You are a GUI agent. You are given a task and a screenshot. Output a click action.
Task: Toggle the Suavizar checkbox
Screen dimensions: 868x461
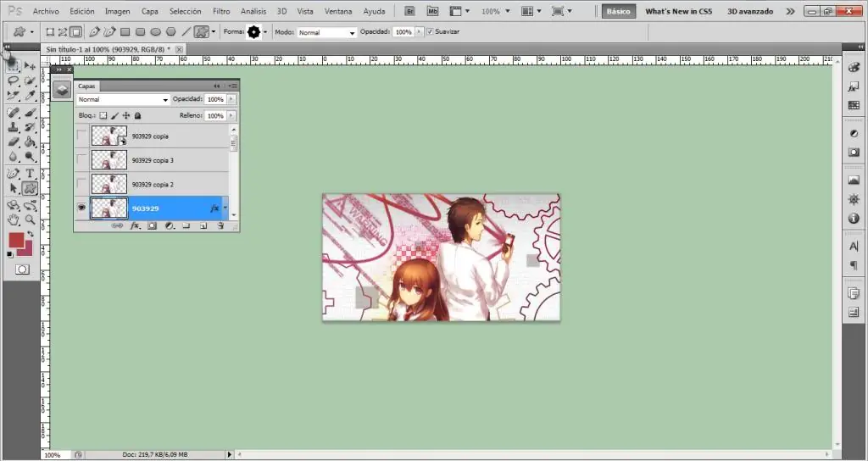[431, 32]
